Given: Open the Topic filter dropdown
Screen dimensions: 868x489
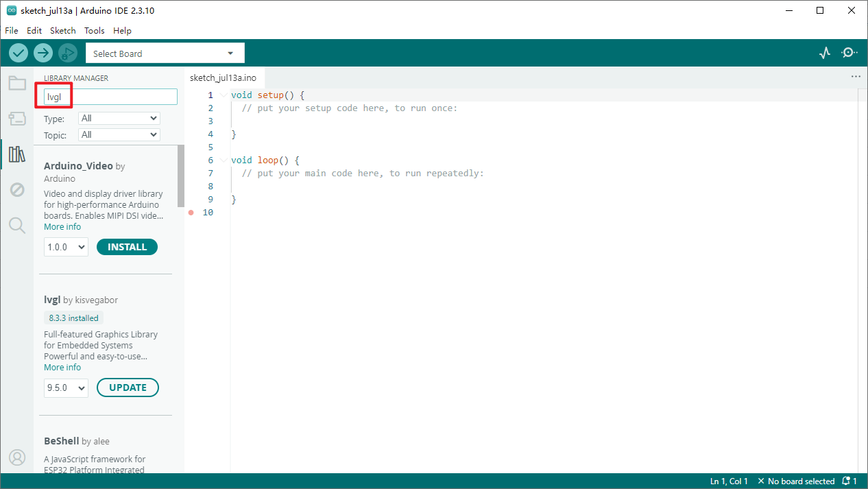Looking at the screenshot, I should click(x=119, y=134).
